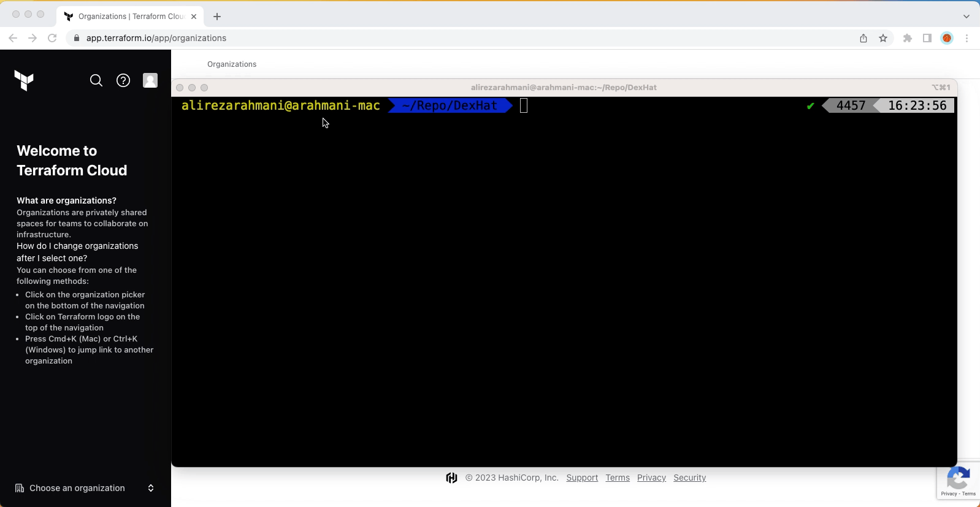The width and height of the screenshot is (980, 507).
Task: Click the browser share icon
Action: click(x=863, y=38)
